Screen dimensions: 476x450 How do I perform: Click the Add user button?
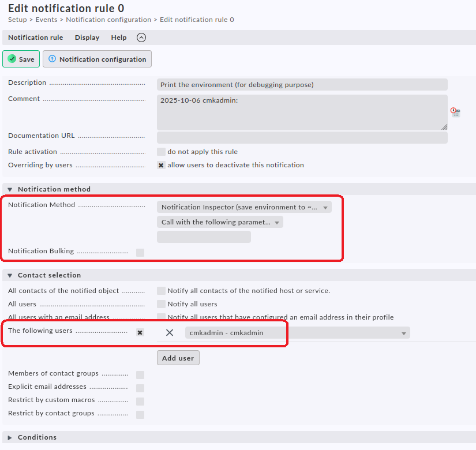click(178, 358)
